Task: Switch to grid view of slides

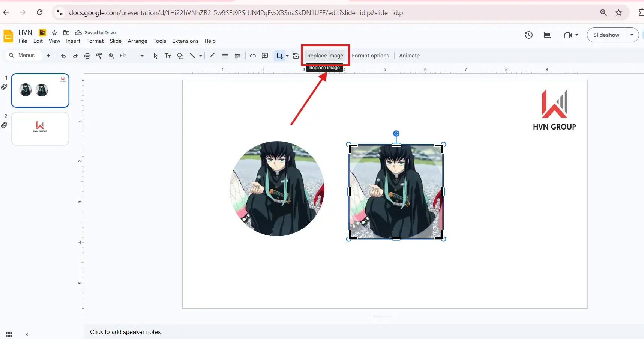Action: (x=9, y=334)
